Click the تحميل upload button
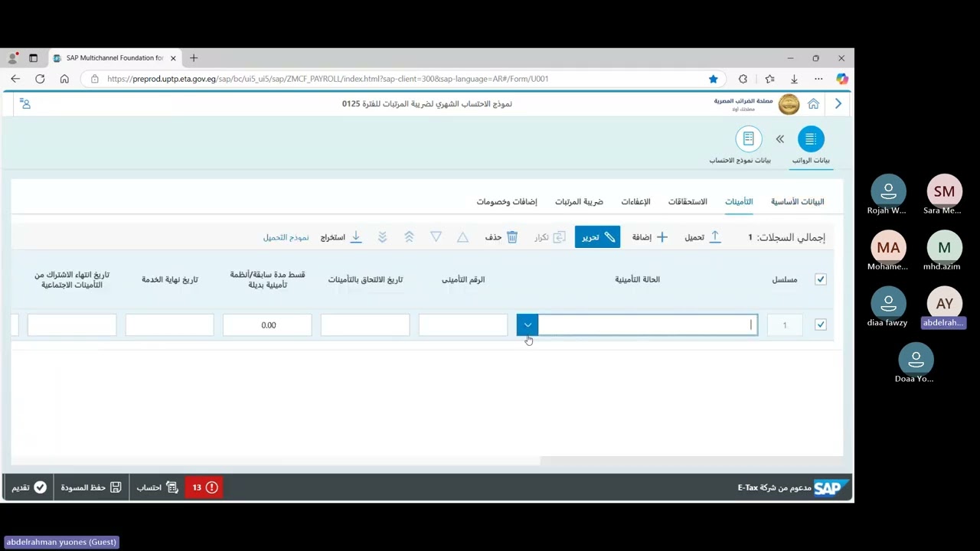This screenshot has height=551, width=980. (x=703, y=237)
